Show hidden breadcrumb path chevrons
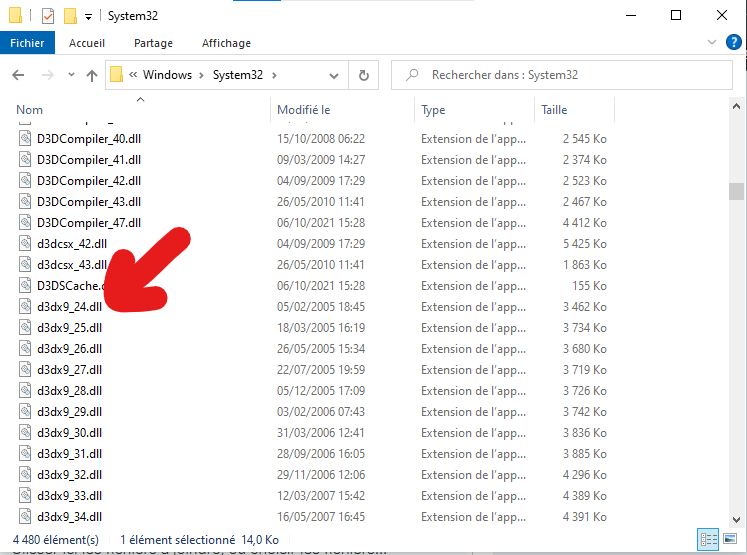The width and height of the screenshot is (747, 555). [x=133, y=74]
